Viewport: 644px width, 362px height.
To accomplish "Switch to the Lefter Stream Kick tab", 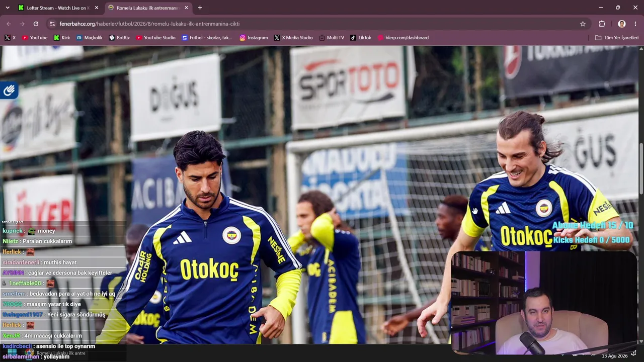I will (58, 8).
